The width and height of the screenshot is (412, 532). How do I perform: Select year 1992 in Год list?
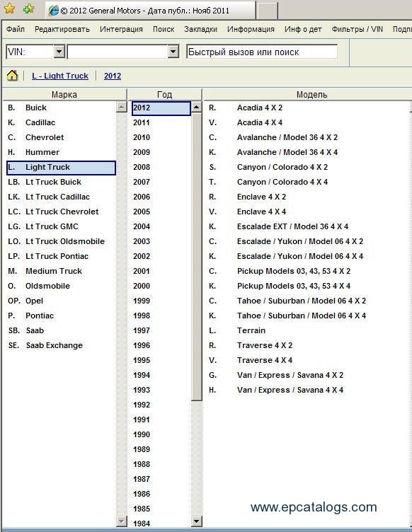(142, 405)
